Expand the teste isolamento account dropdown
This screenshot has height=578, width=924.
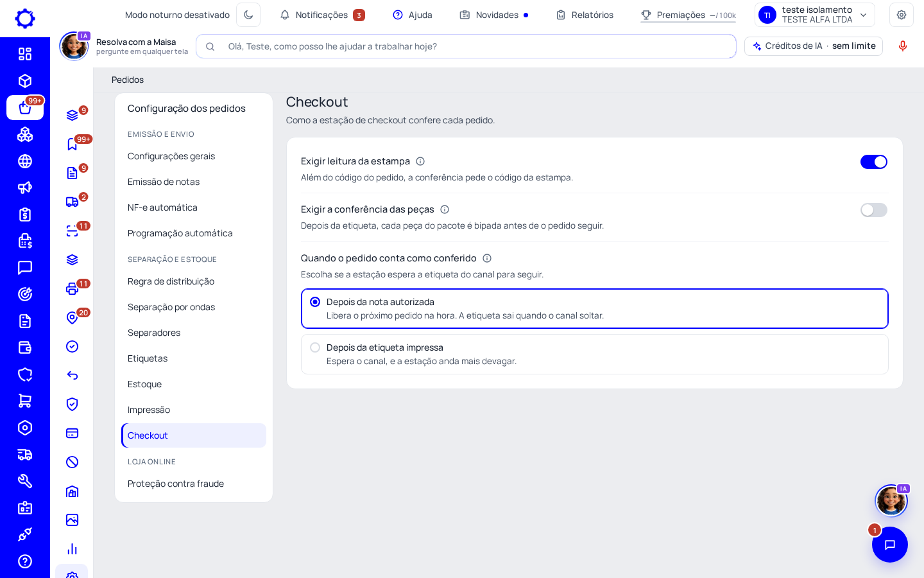pyautogui.click(x=815, y=15)
